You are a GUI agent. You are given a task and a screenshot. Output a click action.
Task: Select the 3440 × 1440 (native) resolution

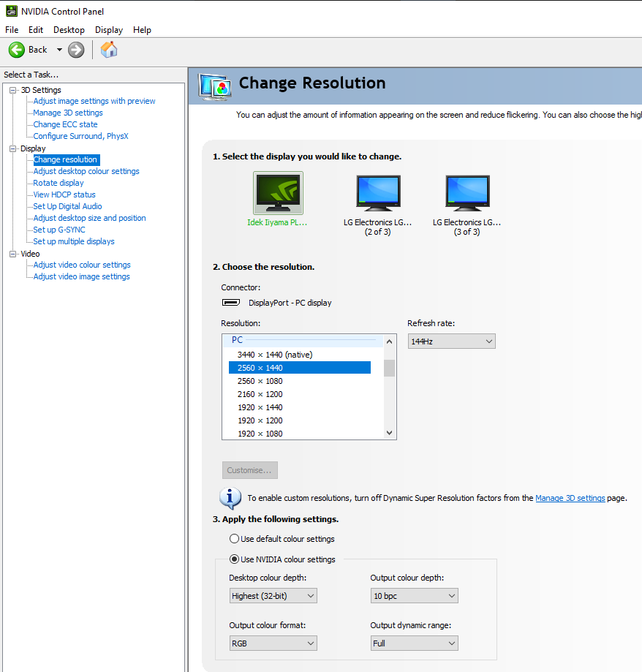coord(300,355)
